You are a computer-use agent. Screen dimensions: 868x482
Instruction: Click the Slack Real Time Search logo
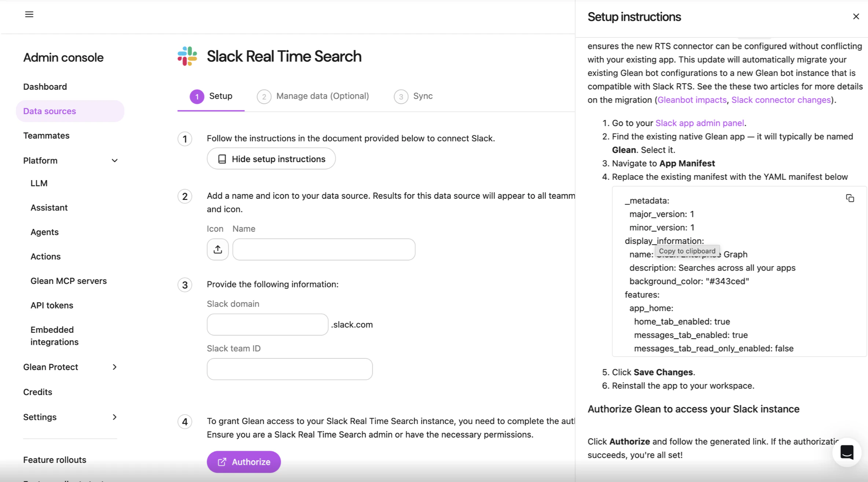click(187, 56)
